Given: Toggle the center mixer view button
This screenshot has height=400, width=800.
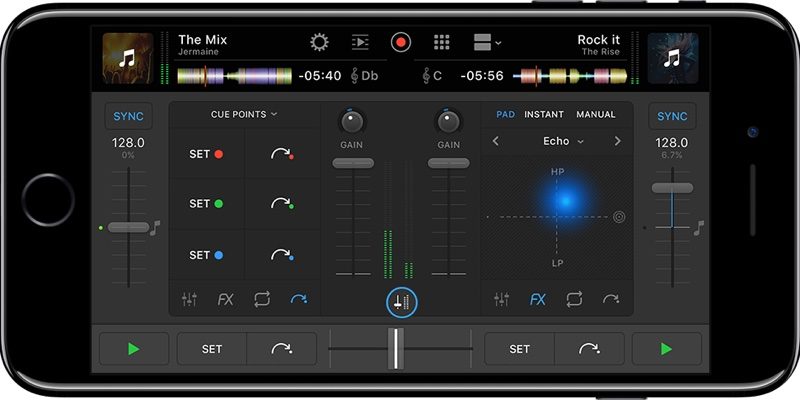Looking at the screenshot, I should pyautogui.click(x=402, y=303).
